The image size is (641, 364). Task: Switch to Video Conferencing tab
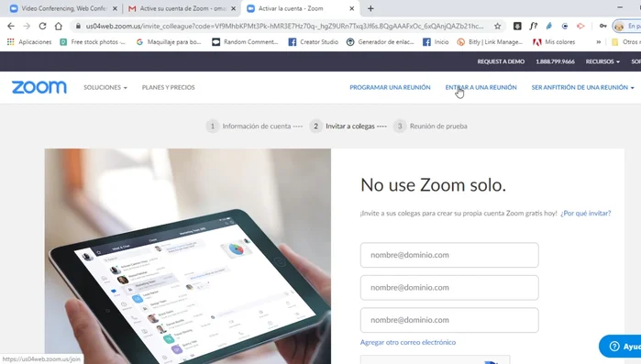(63, 8)
